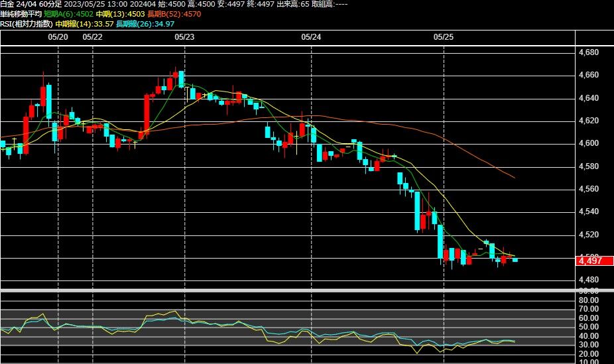Click the divider between price and RSI panels
Image resolution: width=614 pixels, height=364 pixels.
pyautogui.click(x=307, y=290)
